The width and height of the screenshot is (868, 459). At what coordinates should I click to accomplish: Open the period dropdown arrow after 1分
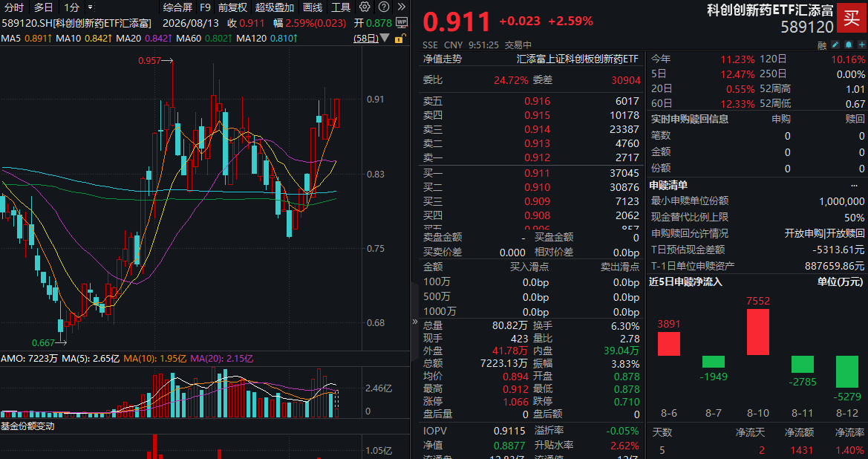[91, 7]
